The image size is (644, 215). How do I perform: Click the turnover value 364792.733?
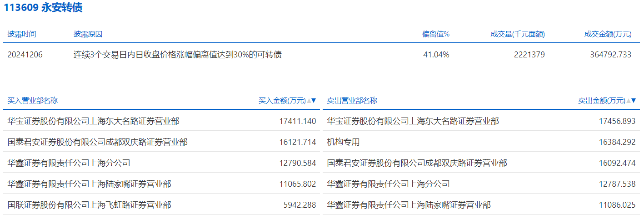pos(611,55)
